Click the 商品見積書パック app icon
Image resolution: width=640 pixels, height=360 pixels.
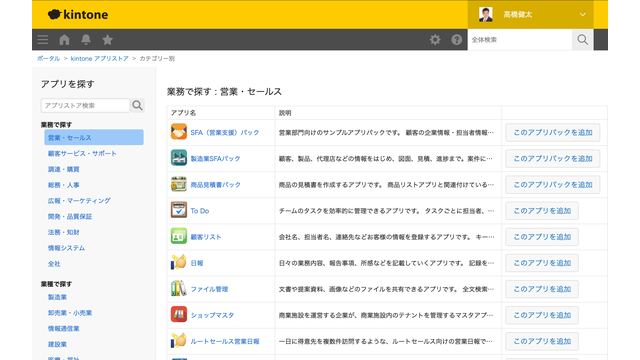point(179,184)
